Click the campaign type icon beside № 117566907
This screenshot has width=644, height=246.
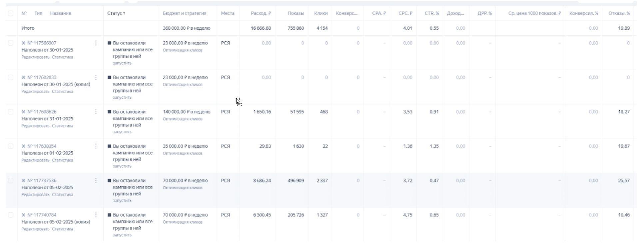(24, 43)
